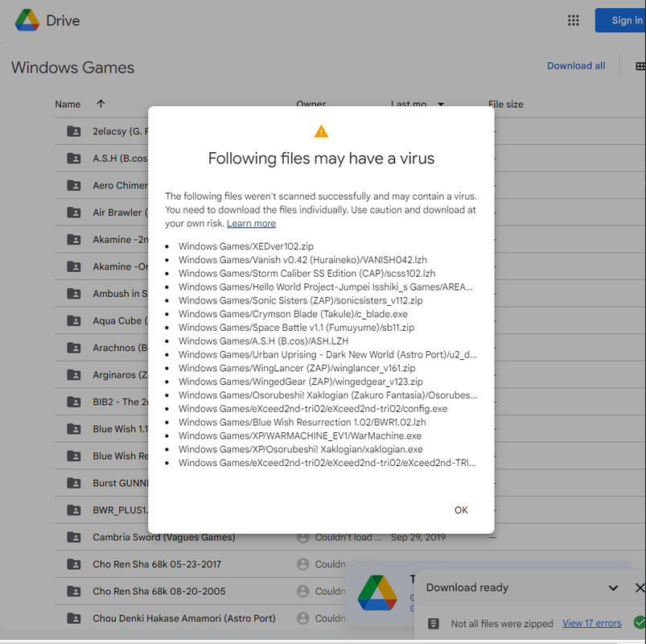This screenshot has height=644, width=646.
Task: Close the Download ready panel
Action: point(640,588)
